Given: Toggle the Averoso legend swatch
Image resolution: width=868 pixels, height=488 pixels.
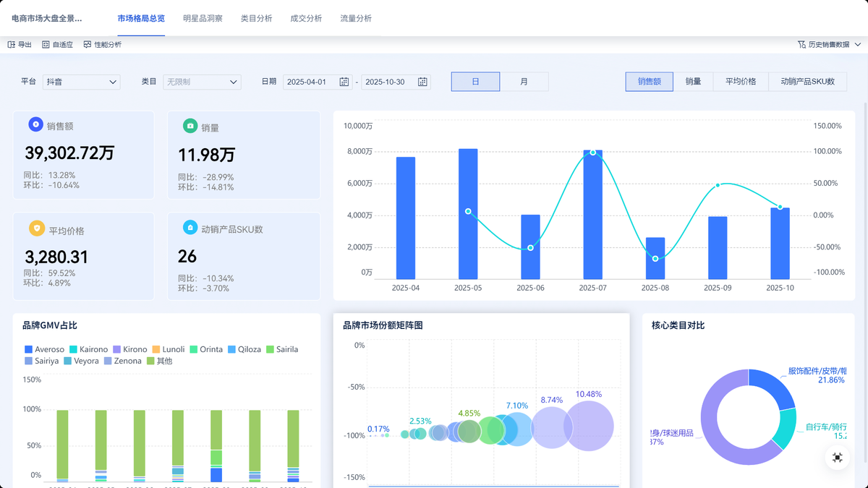Looking at the screenshot, I should [28, 349].
